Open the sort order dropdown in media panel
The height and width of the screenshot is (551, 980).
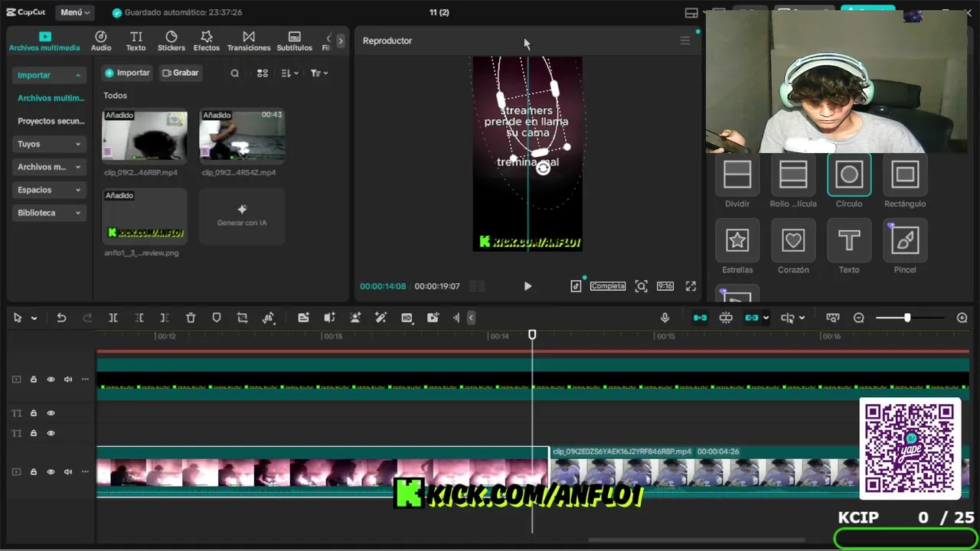point(289,73)
